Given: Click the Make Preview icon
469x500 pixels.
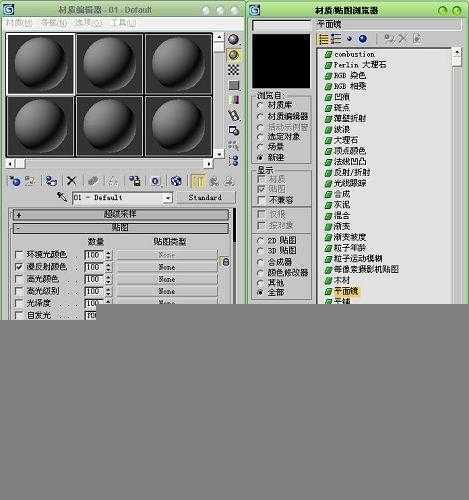Looking at the screenshot, I should tap(234, 115).
